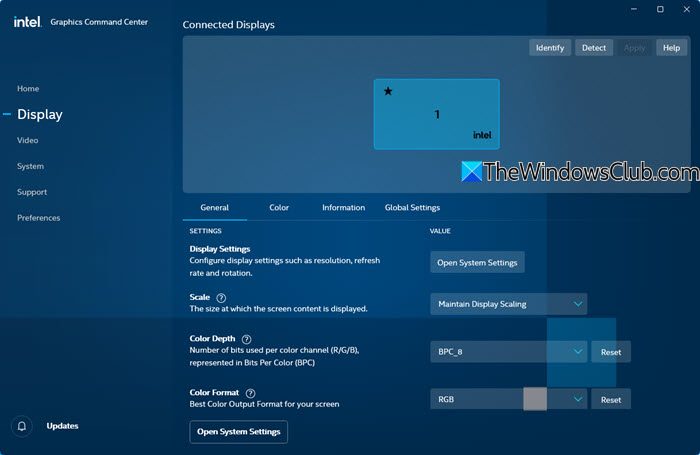
Task: Select Display in the sidebar
Action: coord(40,114)
